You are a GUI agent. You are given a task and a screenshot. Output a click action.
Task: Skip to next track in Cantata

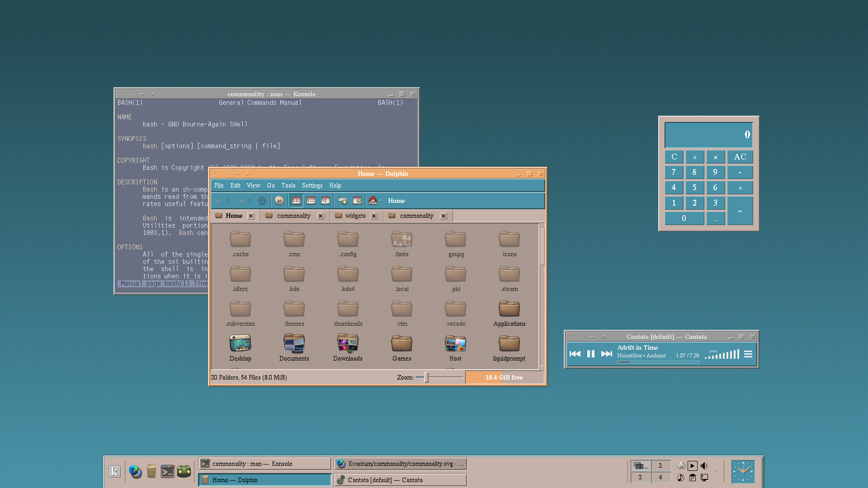coord(607,354)
